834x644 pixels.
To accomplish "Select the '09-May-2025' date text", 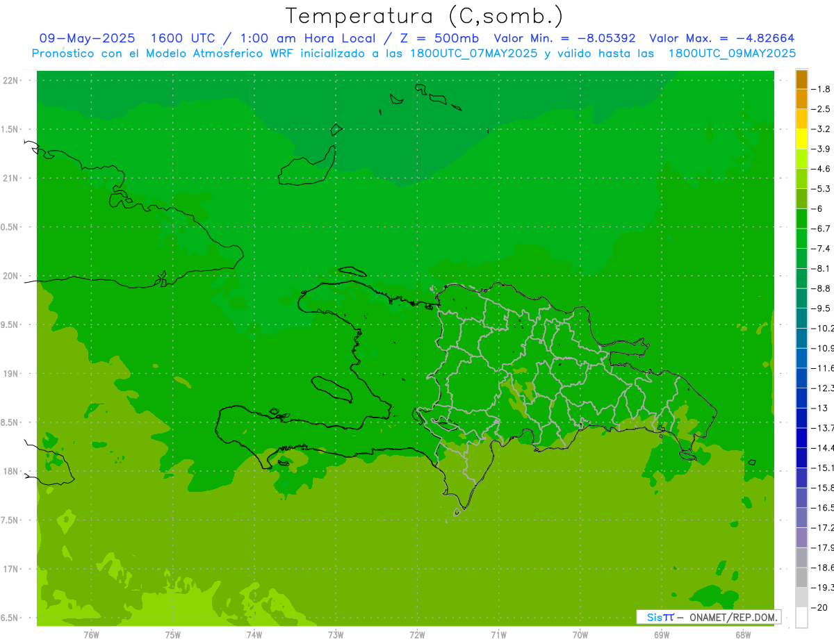I will pyautogui.click(x=87, y=38).
